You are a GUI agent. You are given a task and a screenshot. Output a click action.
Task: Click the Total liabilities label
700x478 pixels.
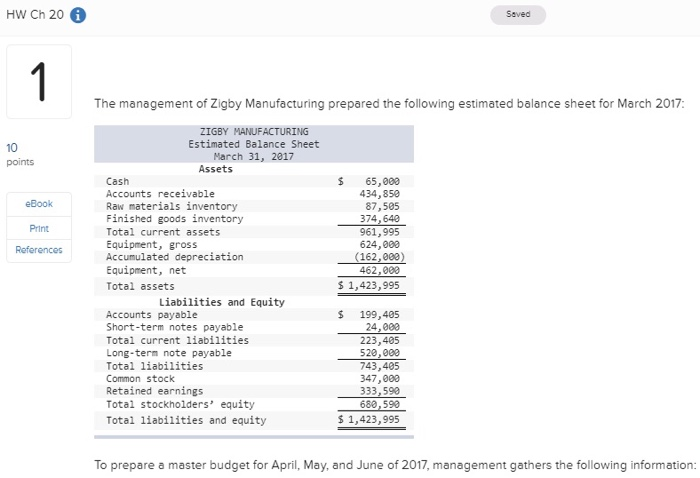click(x=154, y=366)
